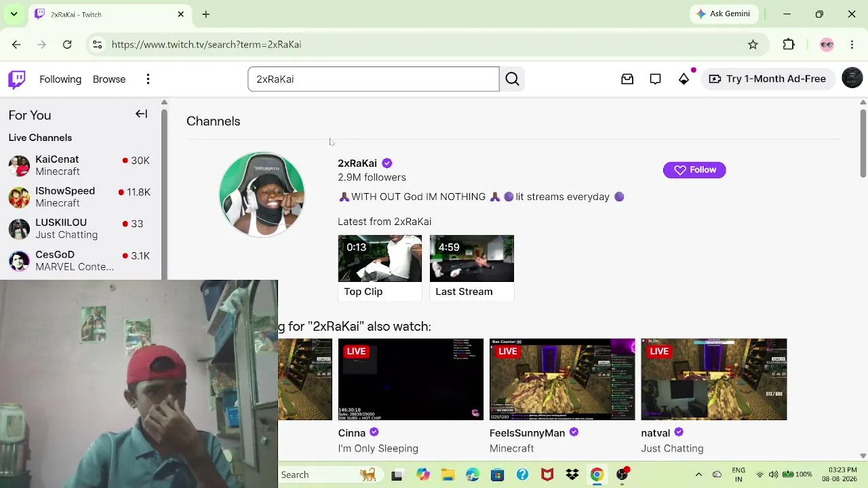The width and height of the screenshot is (868, 488).
Task: Open Chrome tab search dropdown
Action: [x=14, y=14]
